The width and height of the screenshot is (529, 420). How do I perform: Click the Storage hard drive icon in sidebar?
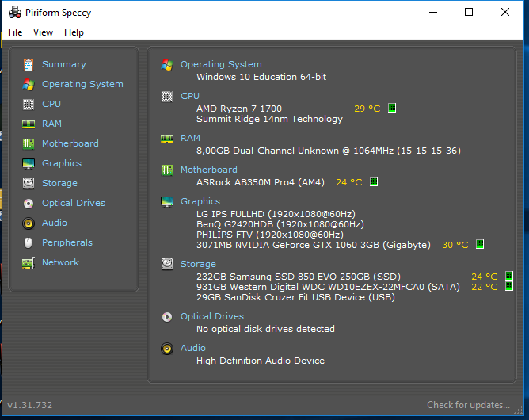(29, 183)
